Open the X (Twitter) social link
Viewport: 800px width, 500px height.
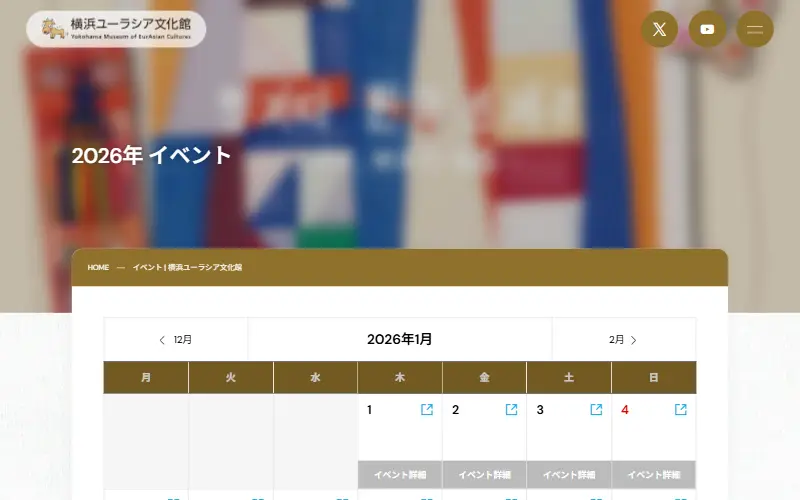pos(659,29)
